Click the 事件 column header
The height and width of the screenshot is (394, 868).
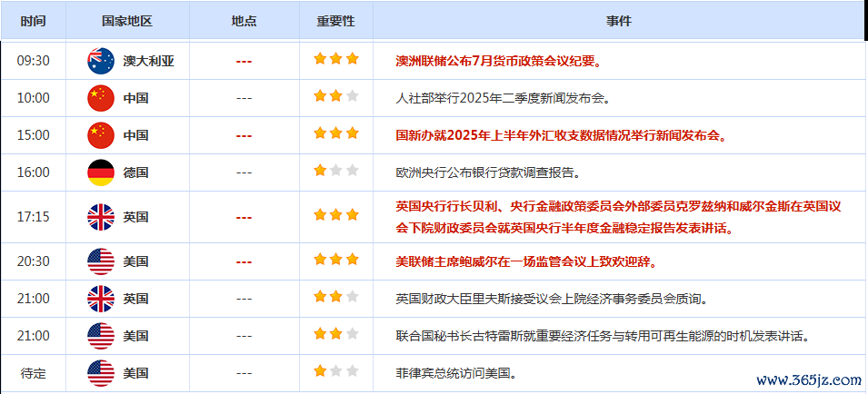pyautogui.click(x=618, y=21)
